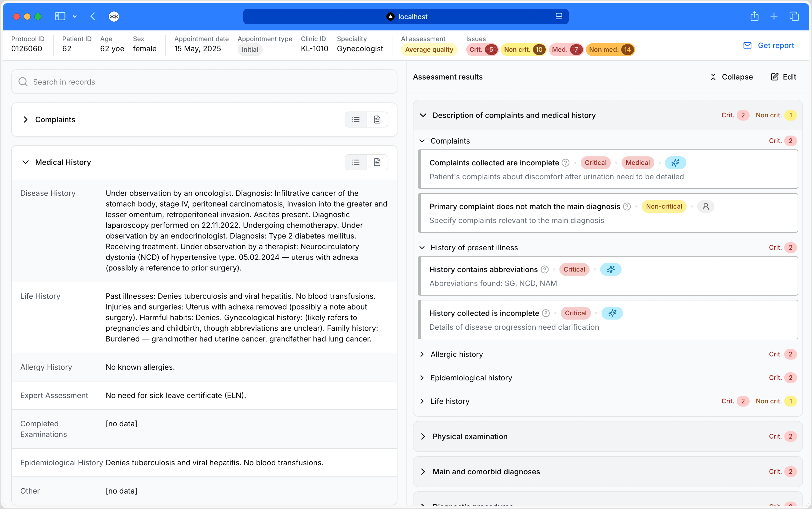The height and width of the screenshot is (509, 812).
Task: Click help icon beside History collected is incomplete
Action: point(546,313)
